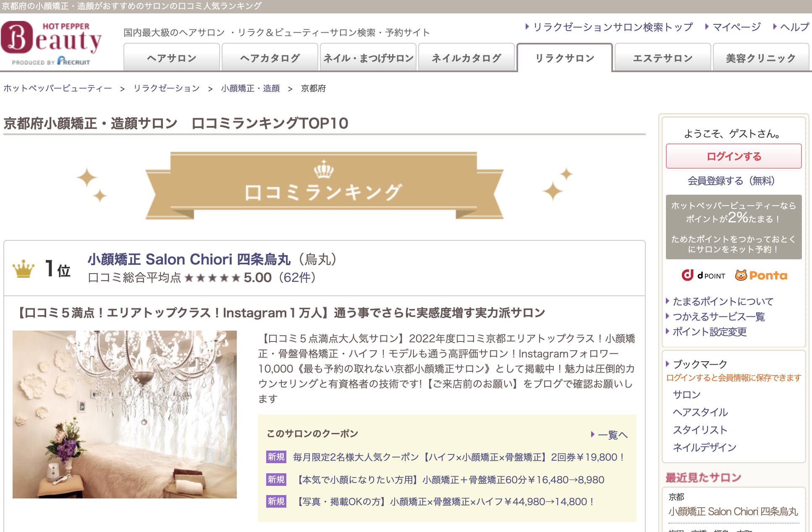Image resolution: width=812 pixels, height=532 pixels.
Task: Click first 新規 coupon badge
Action: point(276,457)
